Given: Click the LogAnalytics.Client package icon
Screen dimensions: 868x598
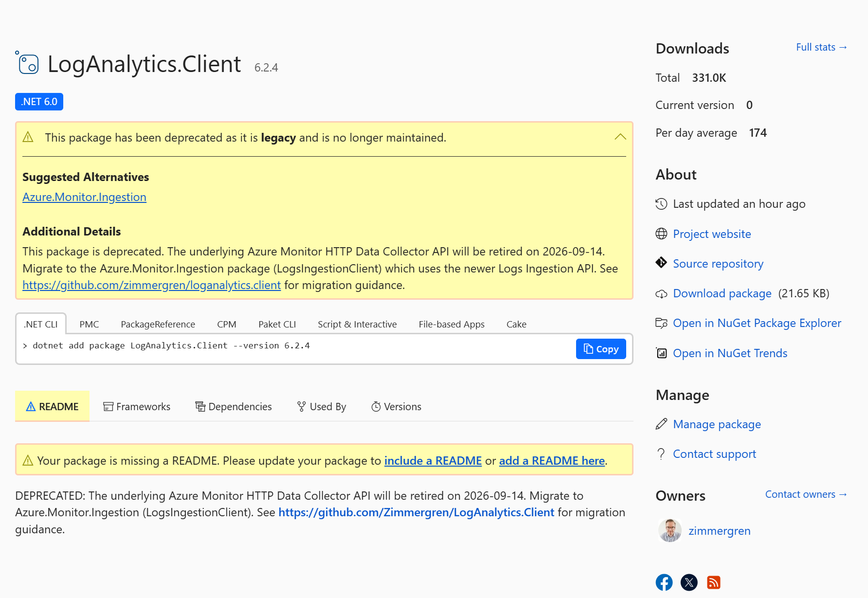Looking at the screenshot, I should tap(27, 63).
